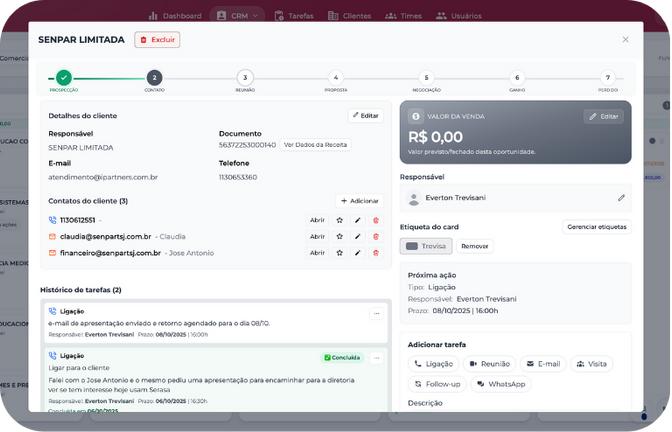Open options menu of first Ligação task
This screenshot has width=672, height=432.
(x=376, y=313)
